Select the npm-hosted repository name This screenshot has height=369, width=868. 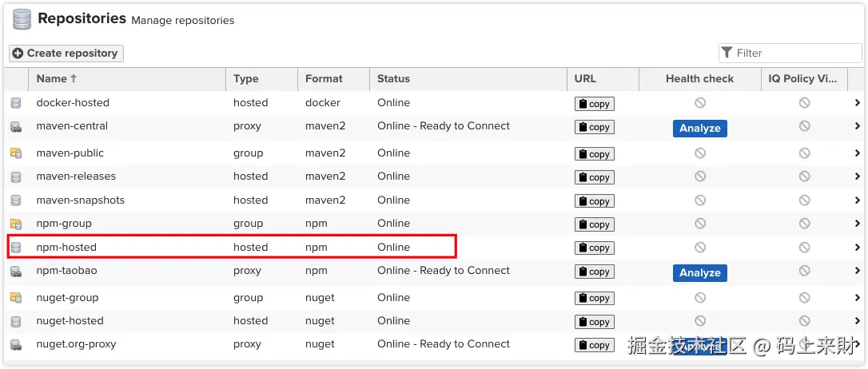66,248
